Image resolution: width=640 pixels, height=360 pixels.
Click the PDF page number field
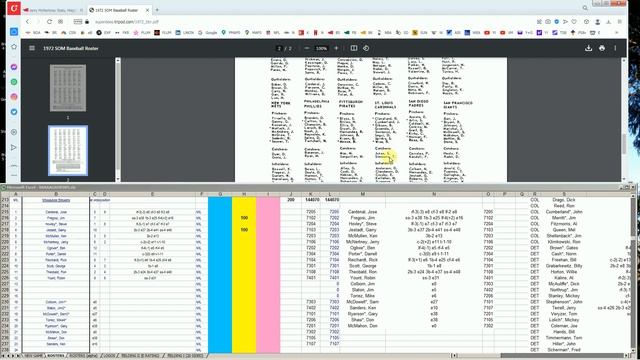point(280,48)
